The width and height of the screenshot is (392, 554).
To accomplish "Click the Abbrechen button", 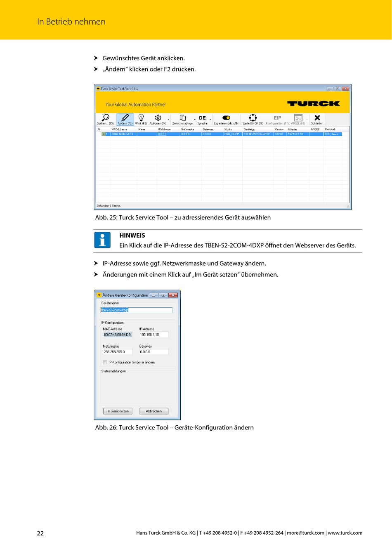I will (154, 411).
